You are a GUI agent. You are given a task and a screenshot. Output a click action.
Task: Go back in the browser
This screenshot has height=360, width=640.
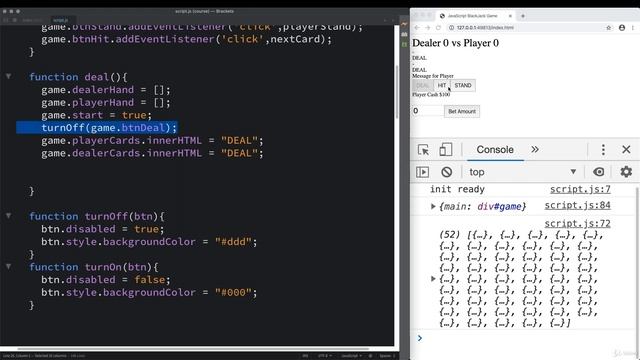click(x=417, y=28)
